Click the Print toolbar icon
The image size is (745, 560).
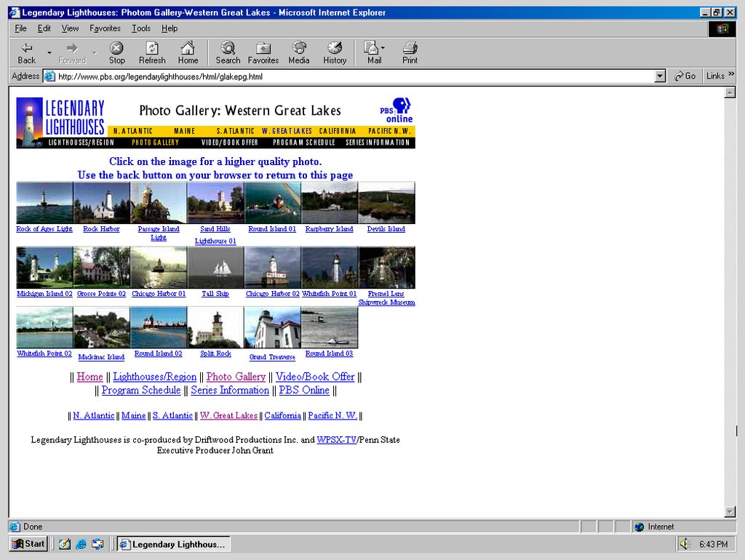(x=410, y=48)
